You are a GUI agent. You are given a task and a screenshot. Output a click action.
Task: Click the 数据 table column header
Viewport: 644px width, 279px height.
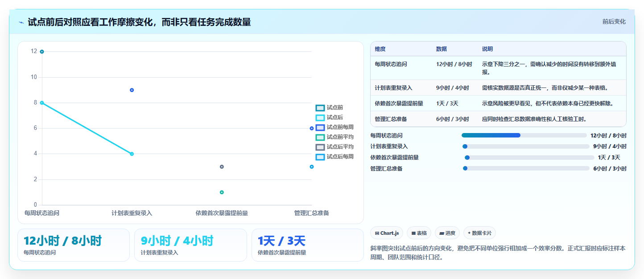click(x=442, y=49)
